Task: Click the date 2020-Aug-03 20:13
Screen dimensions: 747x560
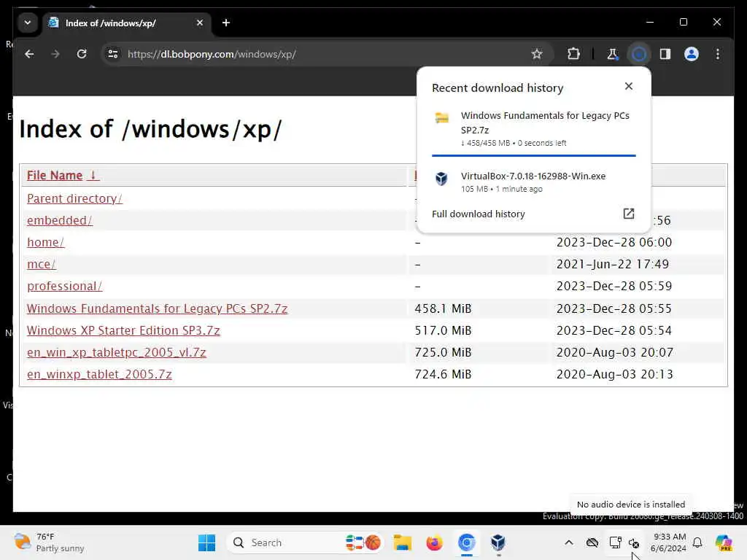Action: point(614,374)
